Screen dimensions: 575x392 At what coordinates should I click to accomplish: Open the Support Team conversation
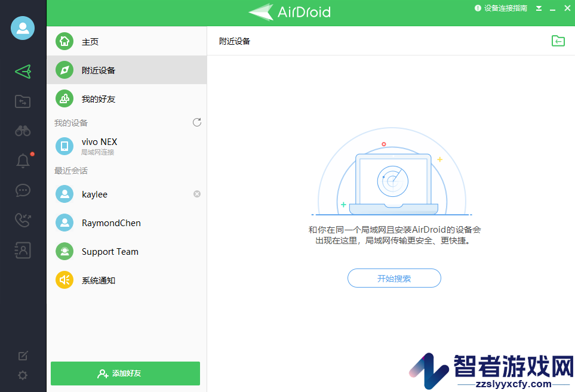point(127,251)
